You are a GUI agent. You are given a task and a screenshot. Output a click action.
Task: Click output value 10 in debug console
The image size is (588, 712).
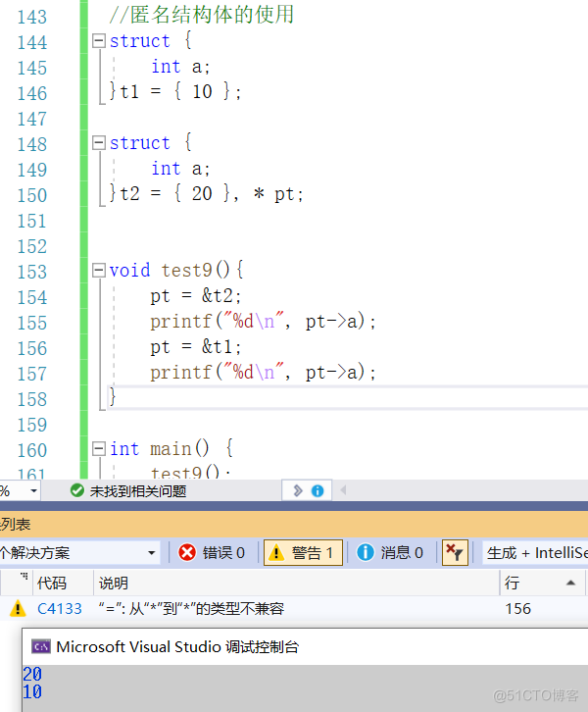(32, 692)
